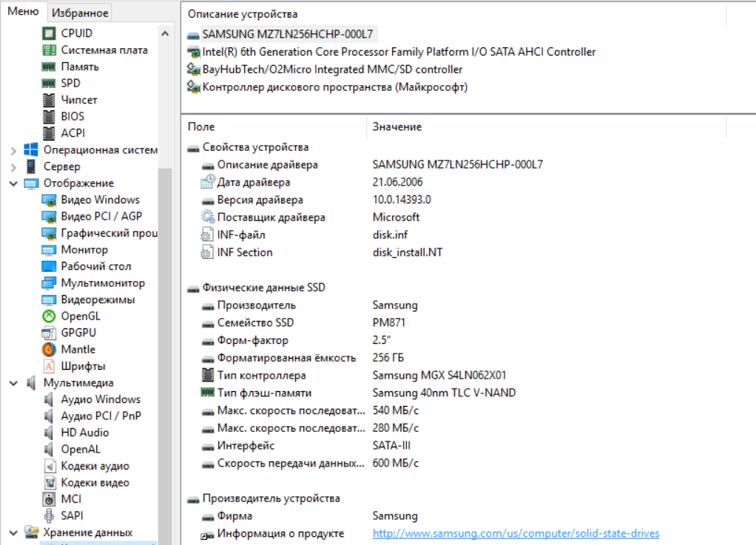Open the OpenGL Xbox-style icon
This screenshot has height=545, width=756.
pos(49,316)
